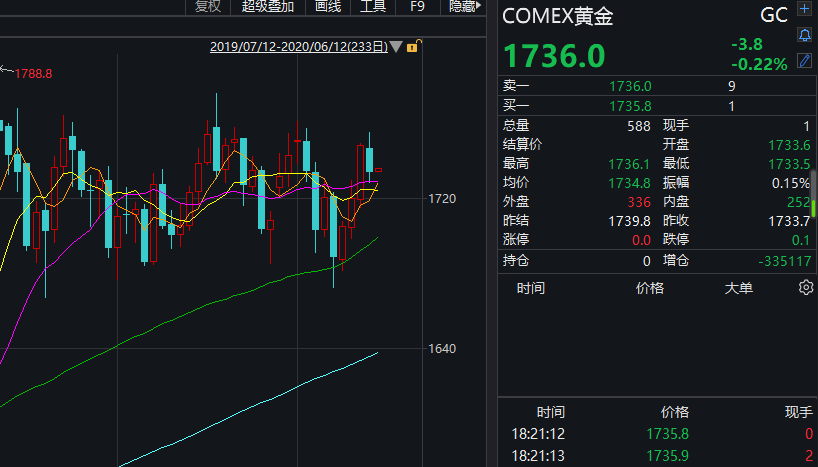818x467 pixels.
Task: Open trade list settings gear icon
Action: tap(805, 288)
